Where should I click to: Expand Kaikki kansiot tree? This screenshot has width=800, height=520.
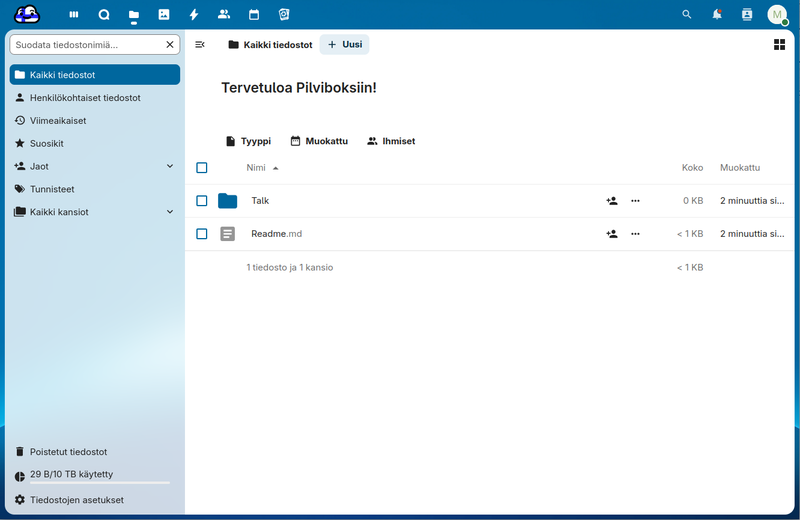pos(170,212)
